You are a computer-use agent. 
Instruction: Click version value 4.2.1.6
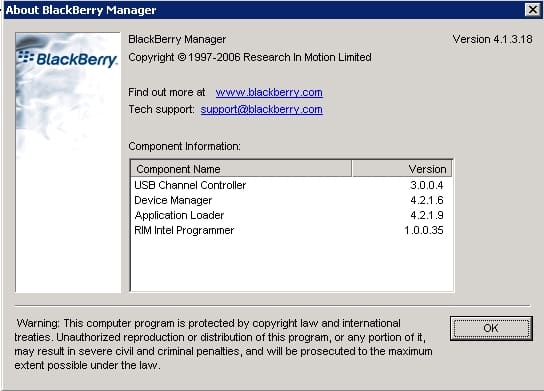(x=426, y=200)
